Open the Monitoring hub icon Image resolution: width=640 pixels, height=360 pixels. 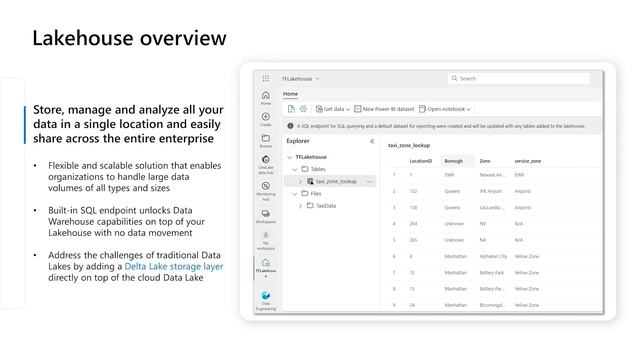point(266,191)
